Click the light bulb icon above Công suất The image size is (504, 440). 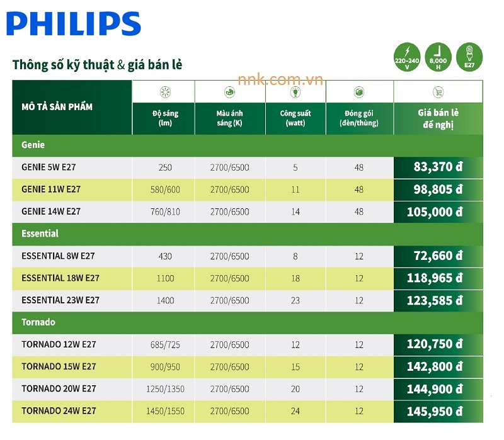(294, 92)
